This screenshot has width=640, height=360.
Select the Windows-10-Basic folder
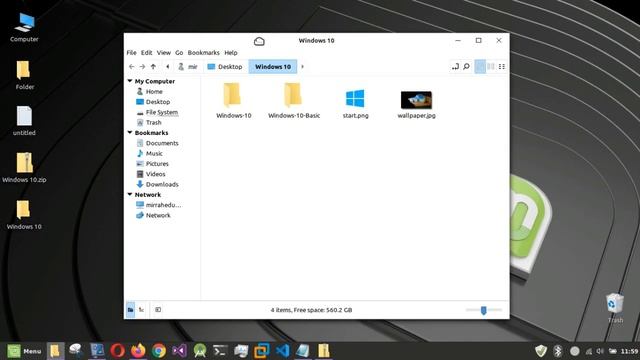click(x=293, y=100)
